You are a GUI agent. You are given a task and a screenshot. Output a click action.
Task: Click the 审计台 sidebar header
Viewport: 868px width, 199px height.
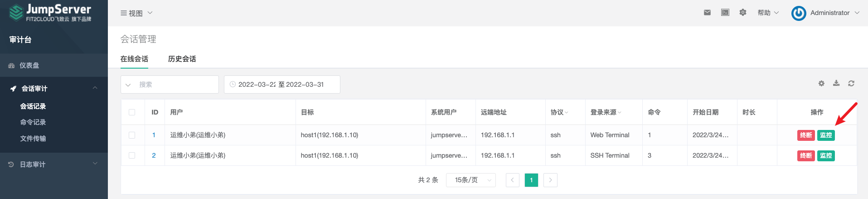click(20, 40)
